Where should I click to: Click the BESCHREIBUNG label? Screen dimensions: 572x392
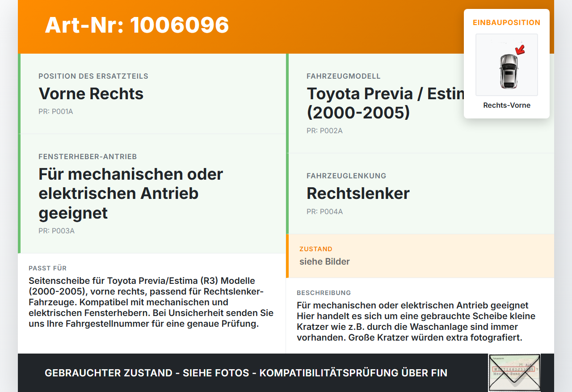(x=324, y=293)
